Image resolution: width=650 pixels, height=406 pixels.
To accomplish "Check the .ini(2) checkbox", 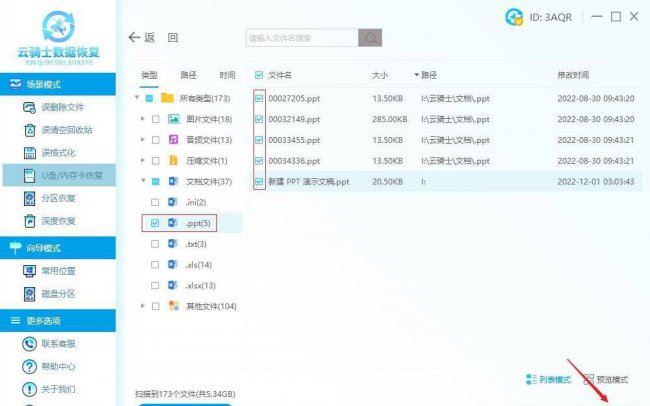I will pyautogui.click(x=155, y=202).
